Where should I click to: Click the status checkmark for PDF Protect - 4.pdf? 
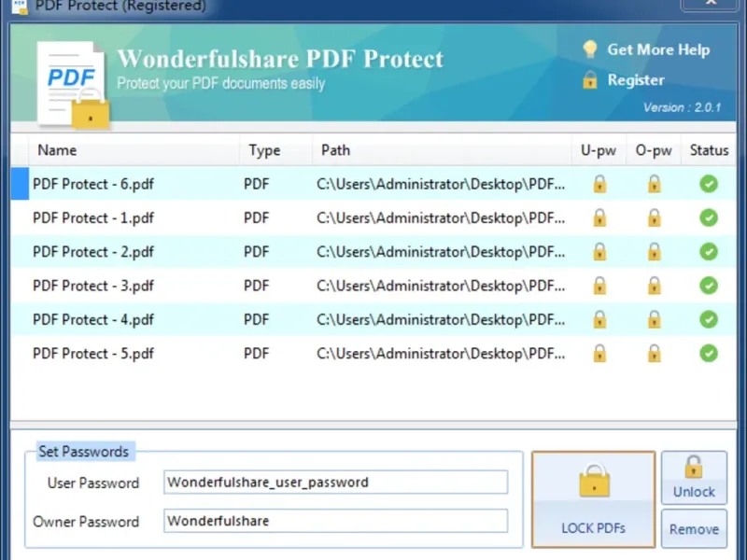(709, 319)
